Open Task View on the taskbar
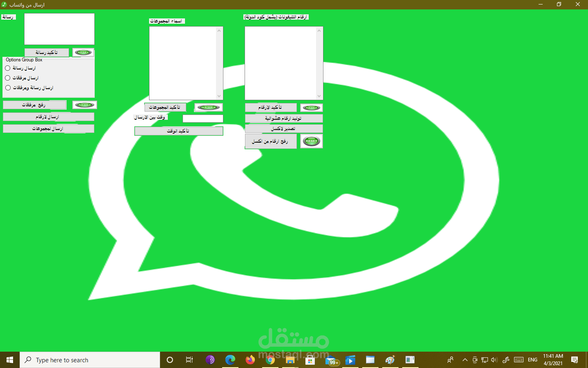The image size is (588, 368). tap(189, 360)
